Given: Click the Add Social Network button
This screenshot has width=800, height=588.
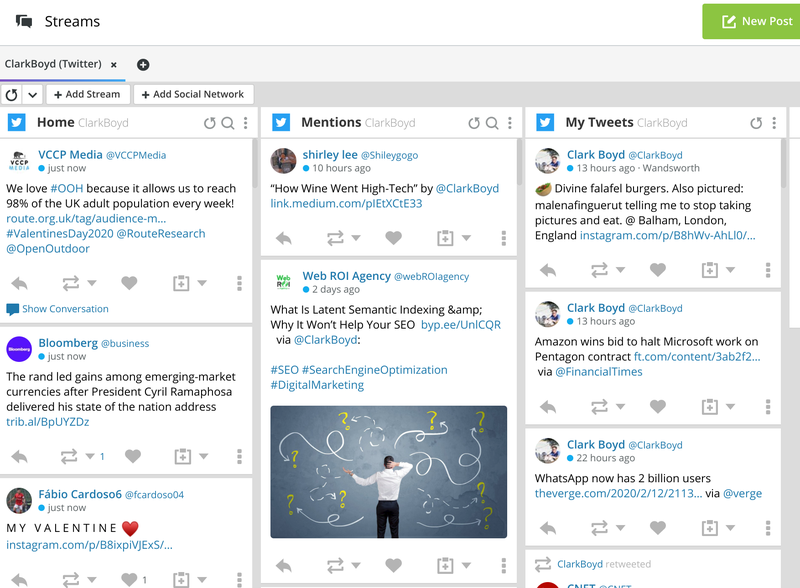Looking at the screenshot, I should point(193,94).
